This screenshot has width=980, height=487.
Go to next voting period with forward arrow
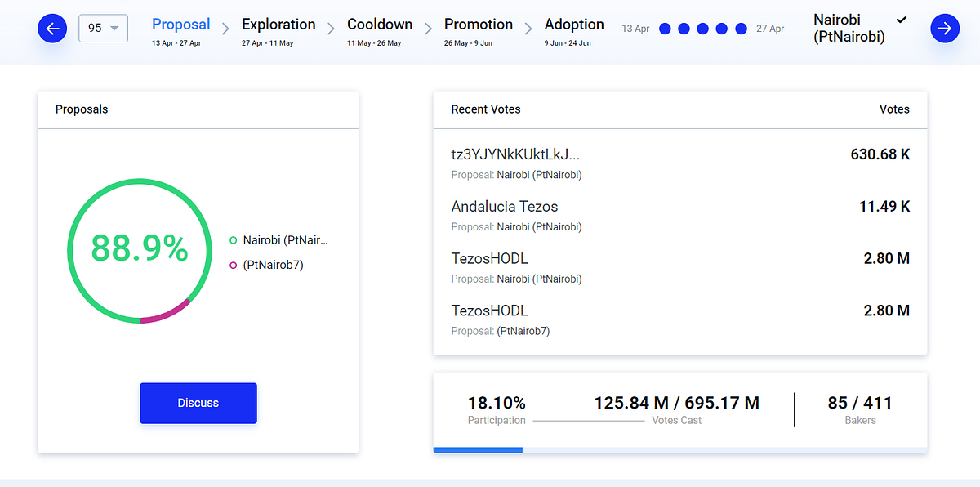945,29
